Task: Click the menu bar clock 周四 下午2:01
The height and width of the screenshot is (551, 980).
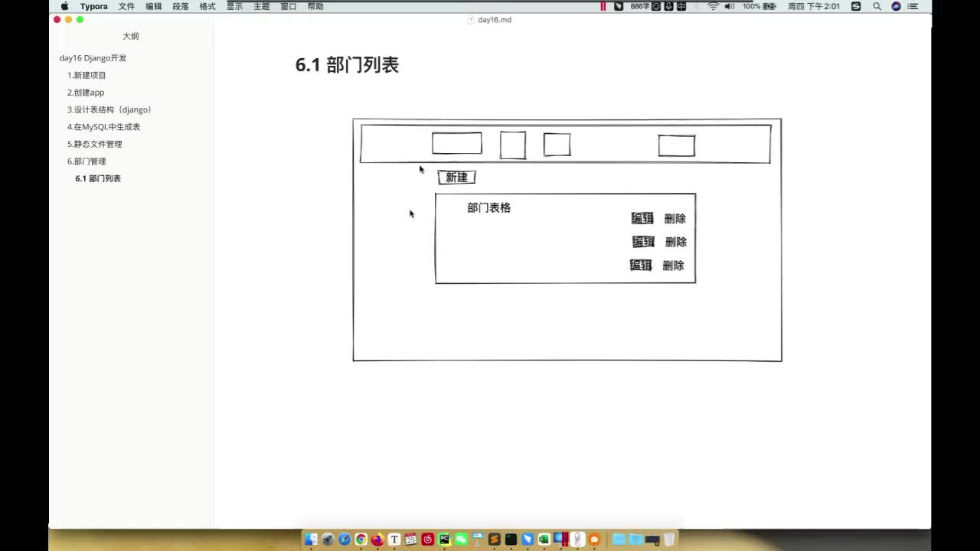Action: [814, 6]
